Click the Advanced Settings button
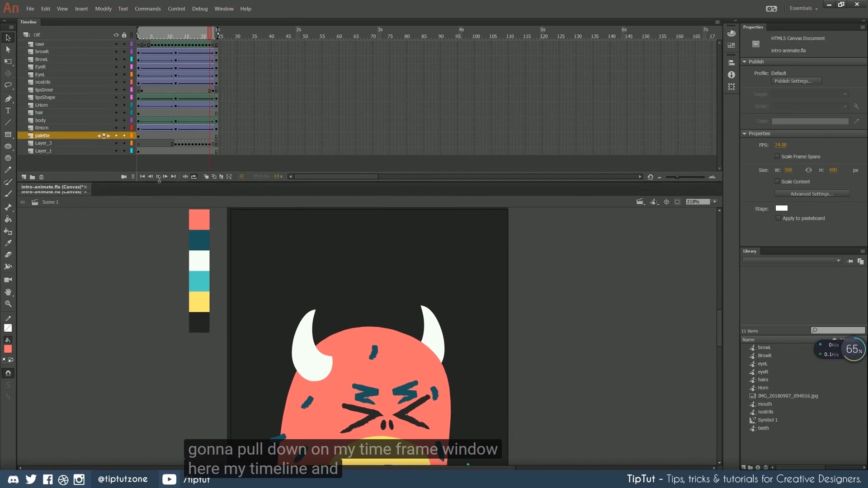Screen dimensions: 868x488 (811, 194)
